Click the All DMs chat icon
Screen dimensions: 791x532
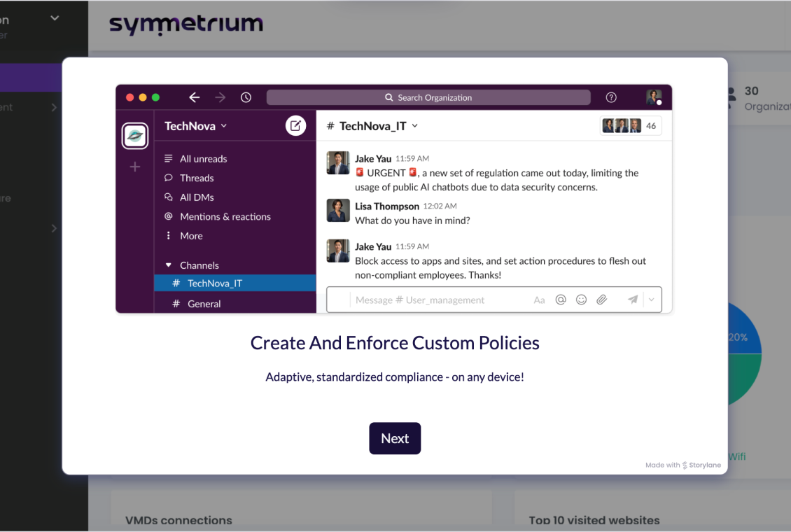click(x=169, y=197)
